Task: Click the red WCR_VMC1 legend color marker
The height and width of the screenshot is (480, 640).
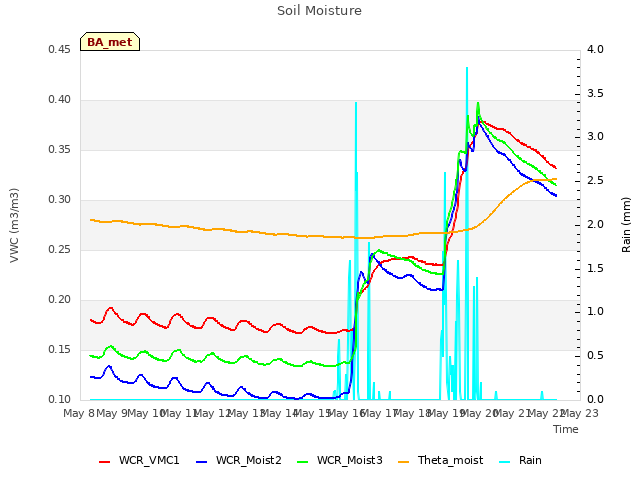Action: pyautogui.click(x=104, y=462)
